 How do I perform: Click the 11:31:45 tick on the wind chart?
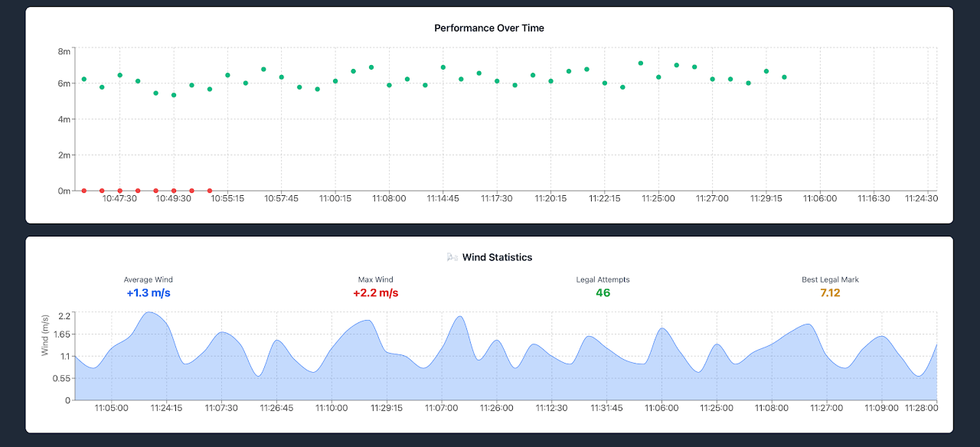tap(606, 408)
